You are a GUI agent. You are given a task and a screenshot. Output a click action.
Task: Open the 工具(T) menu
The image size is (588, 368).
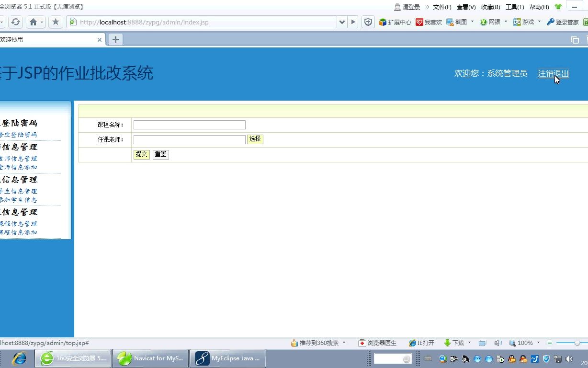(515, 7)
